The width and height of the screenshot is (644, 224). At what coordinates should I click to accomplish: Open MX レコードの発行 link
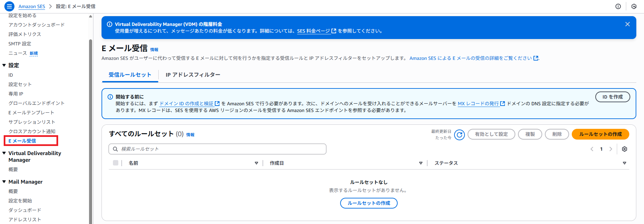pos(478,104)
